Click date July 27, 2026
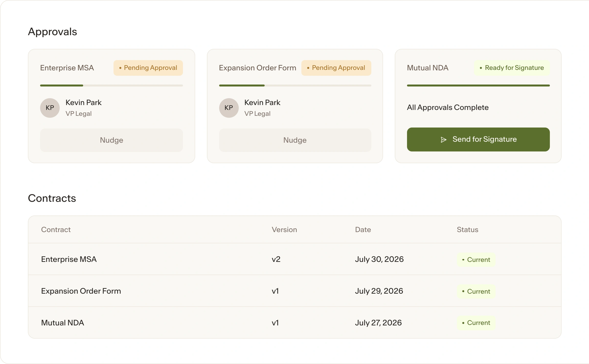The image size is (589, 364). tap(378, 323)
